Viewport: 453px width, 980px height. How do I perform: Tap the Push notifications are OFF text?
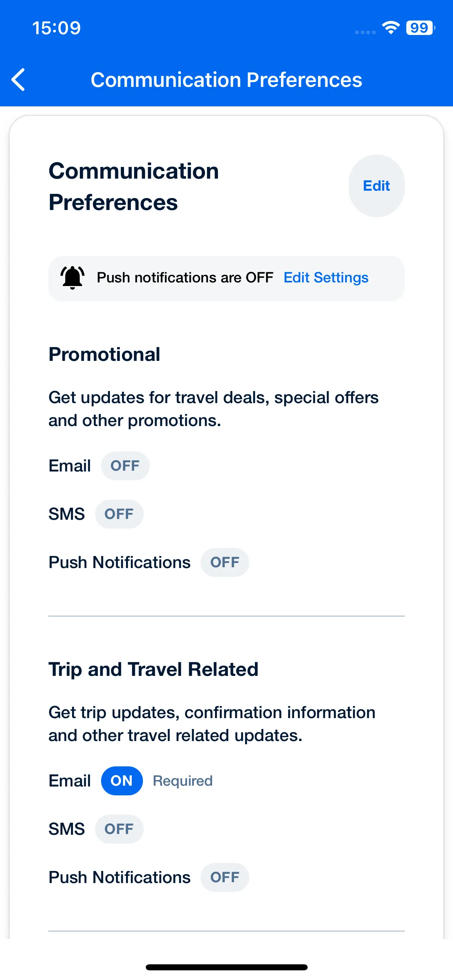(185, 278)
